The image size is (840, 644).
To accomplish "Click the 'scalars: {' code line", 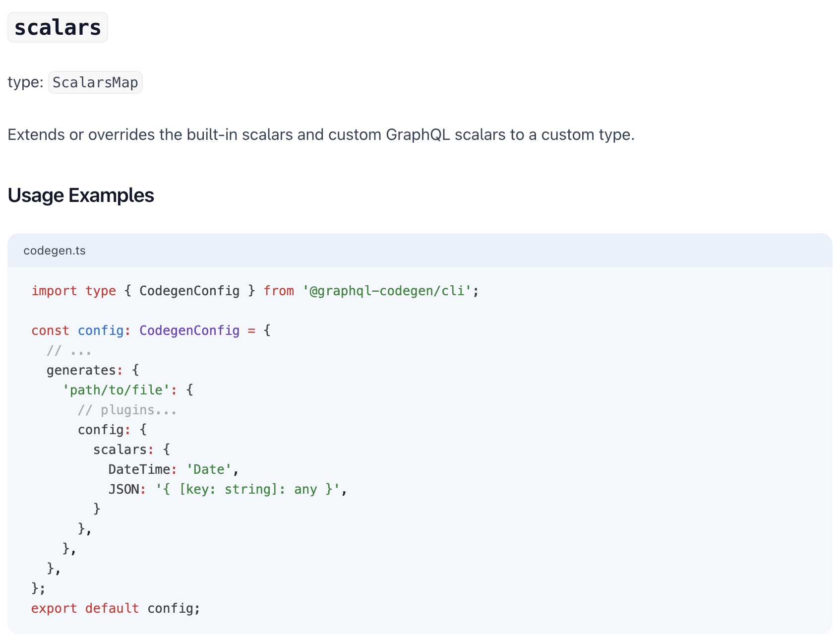I will point(132,450).
